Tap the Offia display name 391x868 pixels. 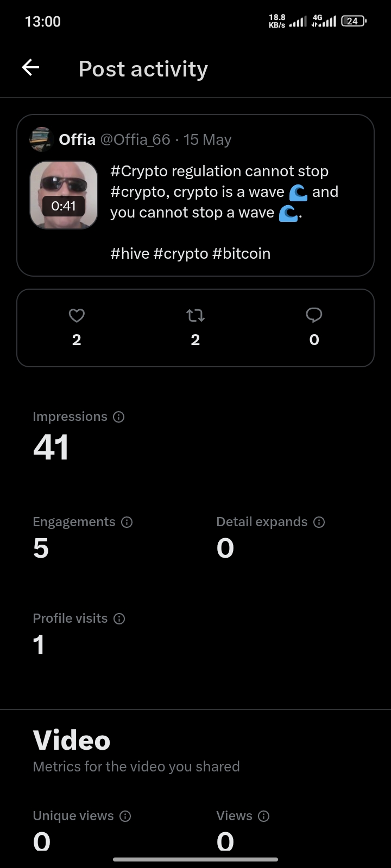(77, 139)
